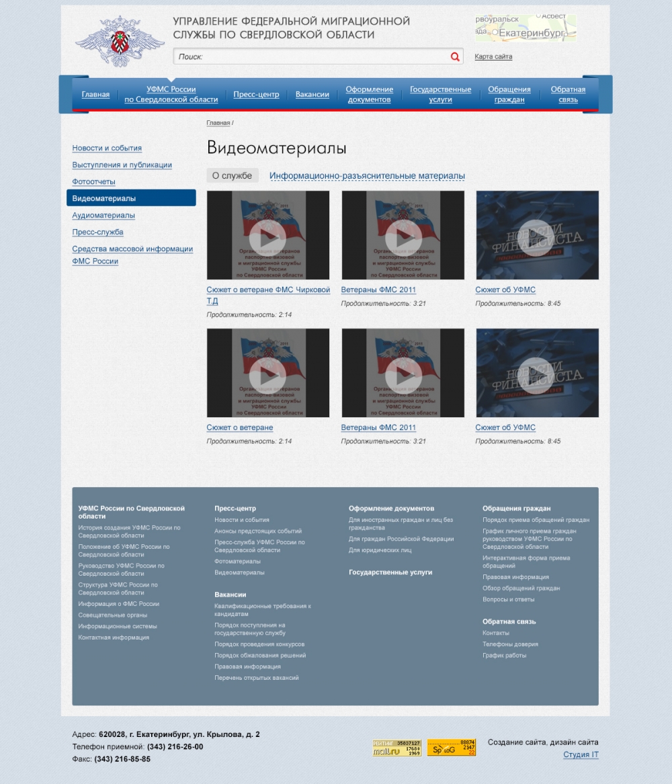Open Выступления и публикации sidebar link
Screen dimensions: 672x784
[x=122, y=165]
